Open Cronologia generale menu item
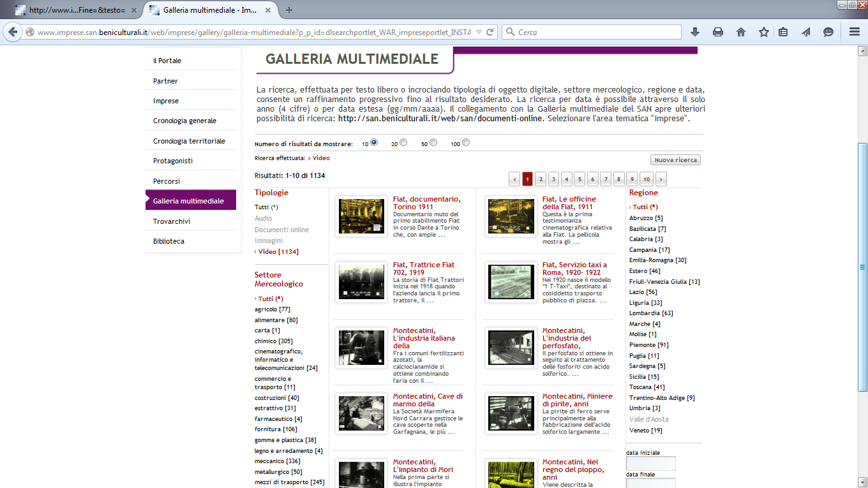Screen dimensions: 868x488 click(x=184, y=121)
